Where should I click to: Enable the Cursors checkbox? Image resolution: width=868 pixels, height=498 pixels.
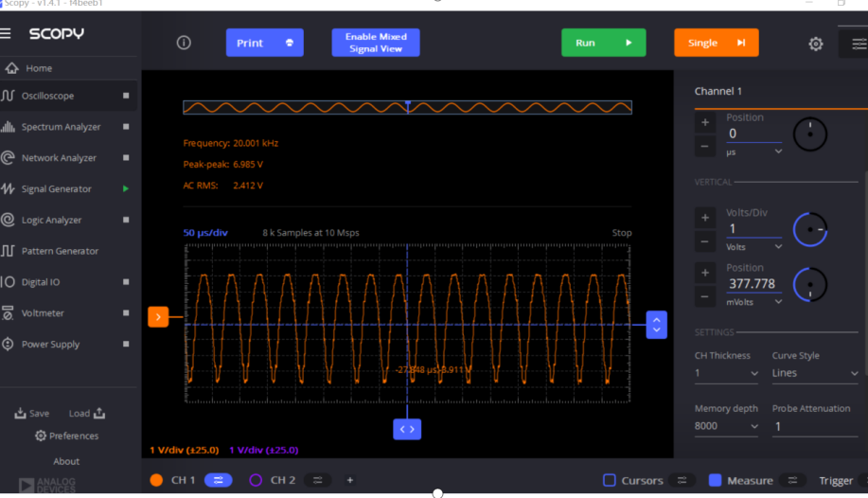tap(609, 480)
